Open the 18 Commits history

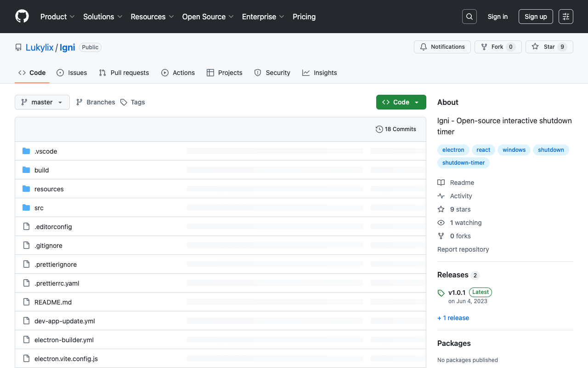tap(396, 129)
